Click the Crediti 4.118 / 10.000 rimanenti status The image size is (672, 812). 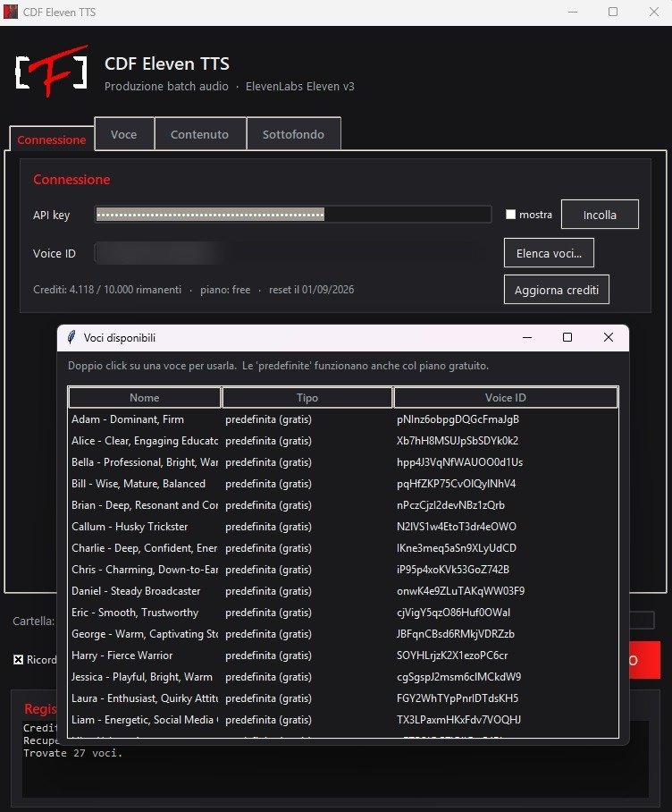(x=107, y=290)
